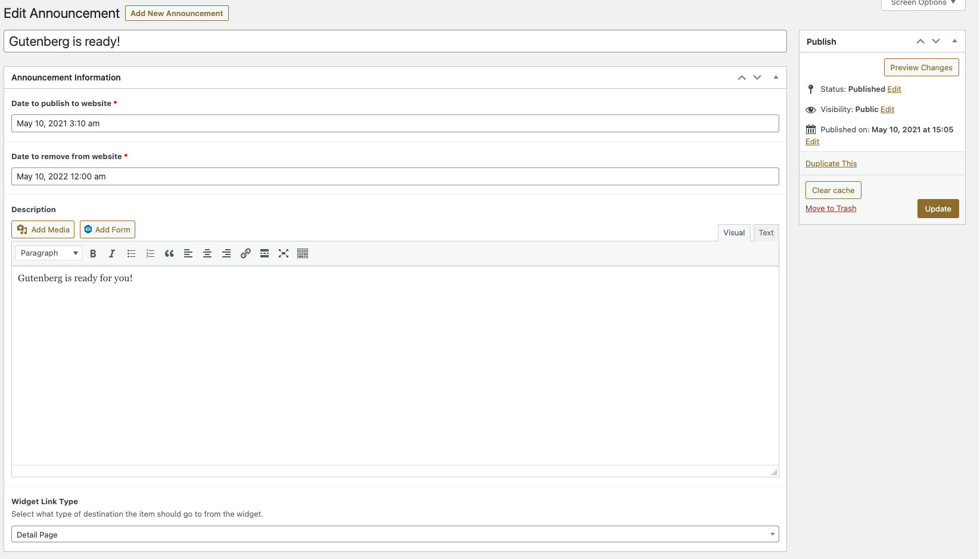
Task: Click Date to remove from website field
Action: pos(395,176)
